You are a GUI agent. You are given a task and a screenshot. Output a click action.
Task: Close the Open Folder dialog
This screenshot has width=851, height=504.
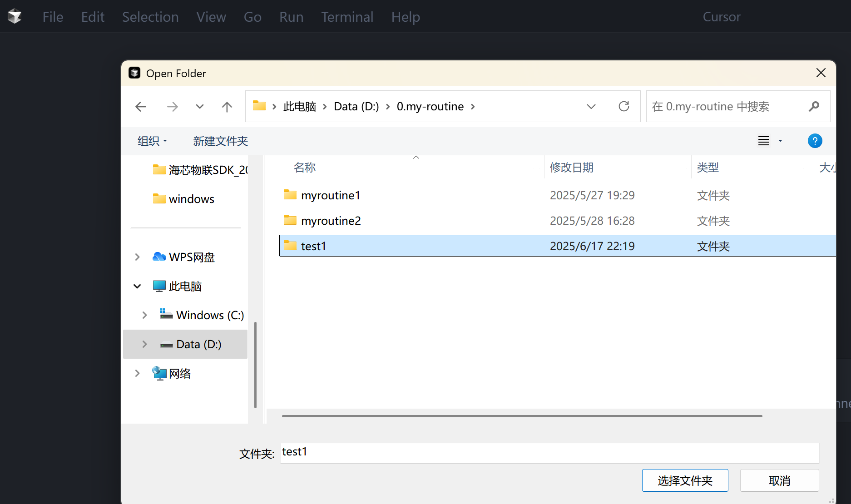(821, 73)
